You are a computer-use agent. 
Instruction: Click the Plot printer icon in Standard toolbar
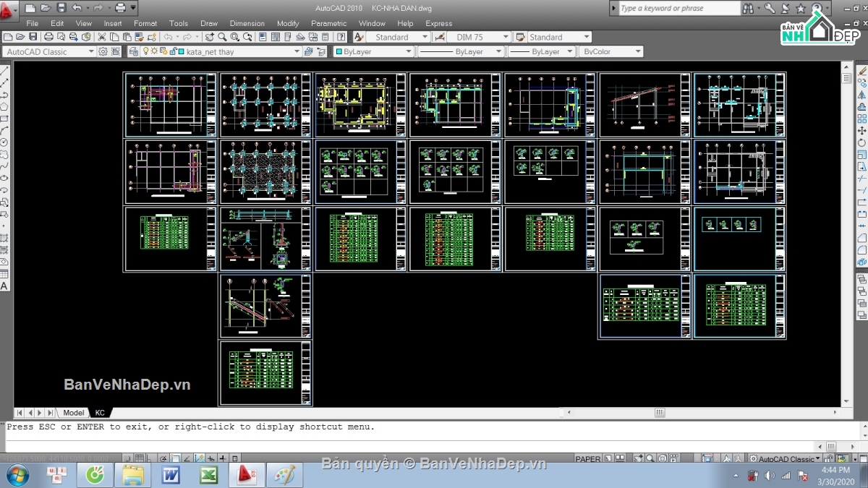pos(48,37)
